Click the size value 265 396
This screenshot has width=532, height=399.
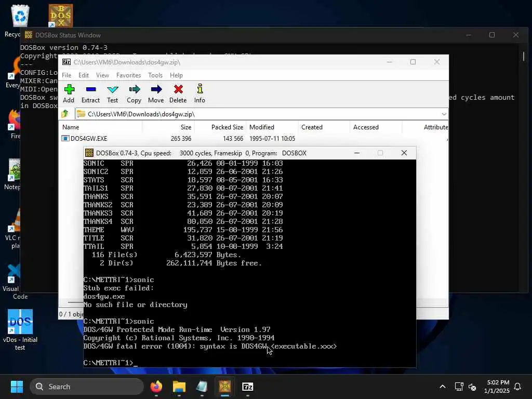point(181,138)
